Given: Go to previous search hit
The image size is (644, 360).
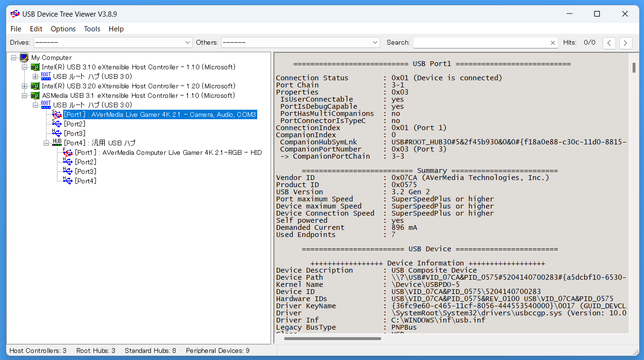Looking at the screenshot, I should click(x=609, y=43).
